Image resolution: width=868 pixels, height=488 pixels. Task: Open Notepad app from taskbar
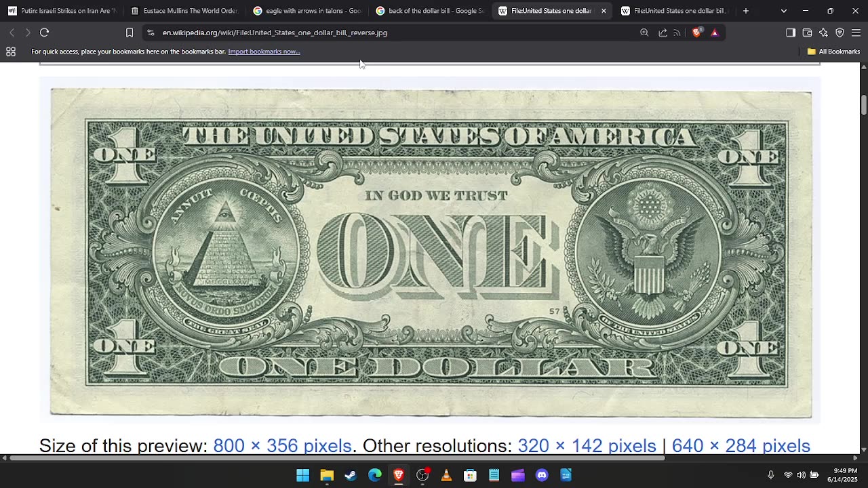coord(494,475)
